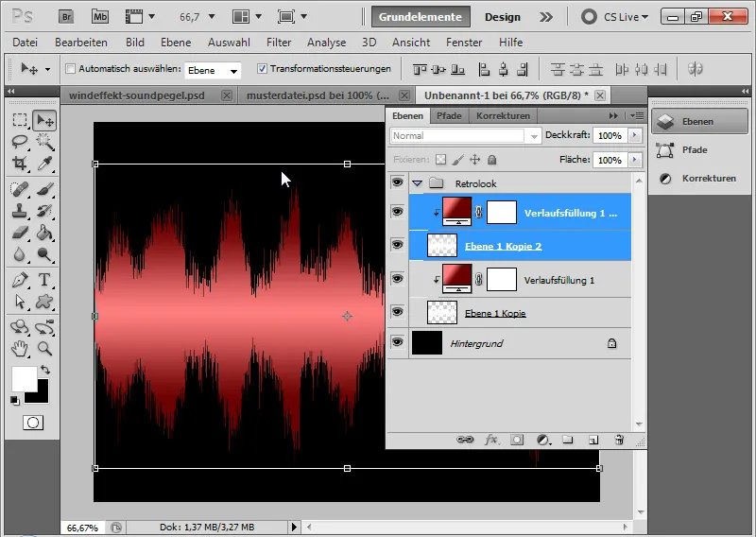
Task: Swap foreground and background colors
Action: coord(45,370)
